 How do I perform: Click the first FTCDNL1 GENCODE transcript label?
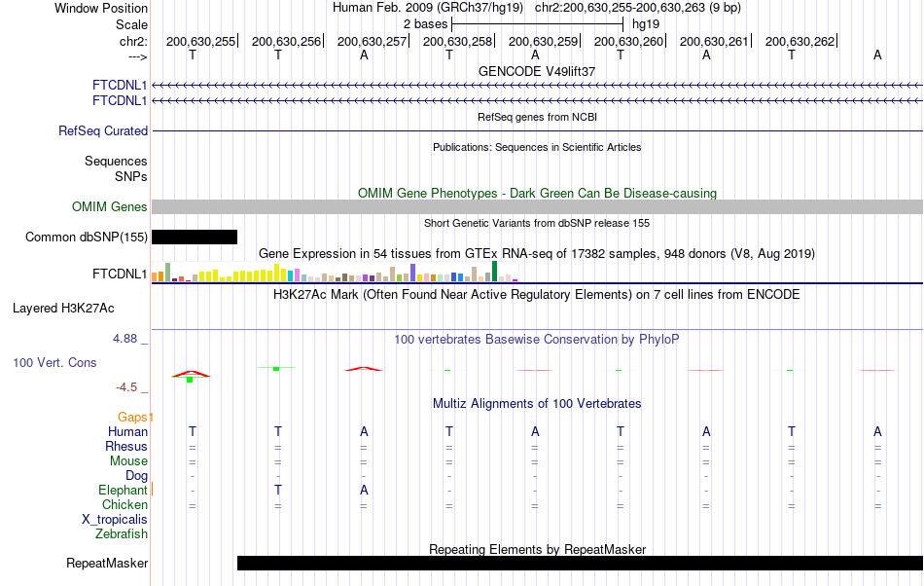click(x=120, y=85)
